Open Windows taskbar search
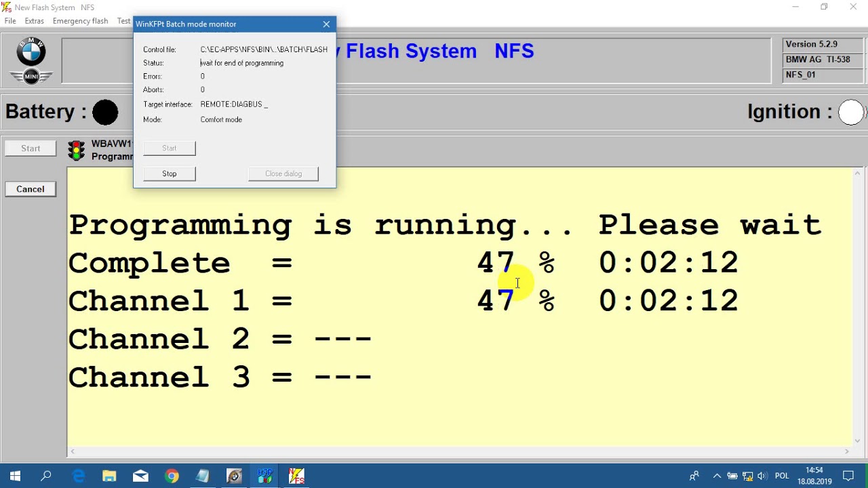Image resolution: width=868 pixels, height=488 pixels. (x=46, y=476)
